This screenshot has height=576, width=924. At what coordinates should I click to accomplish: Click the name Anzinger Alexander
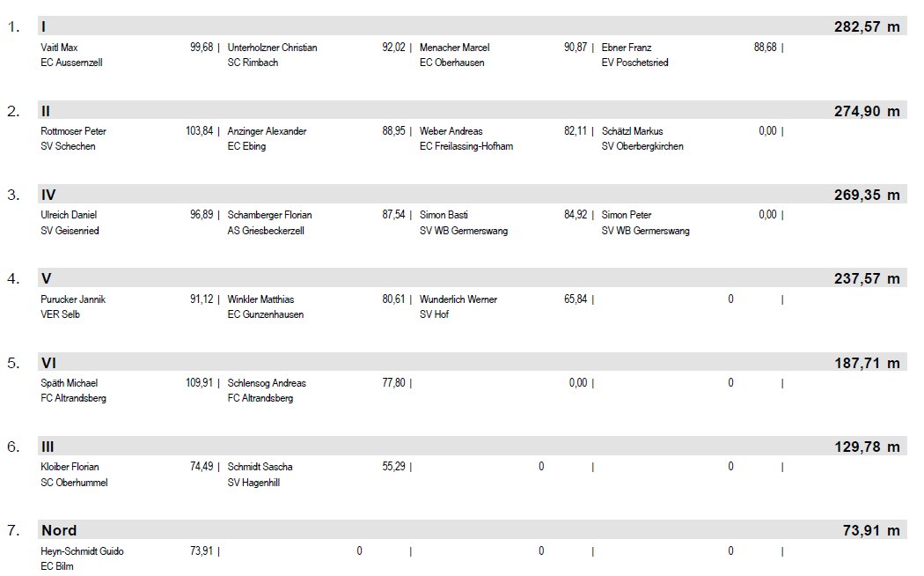click(x=267, y=131)
